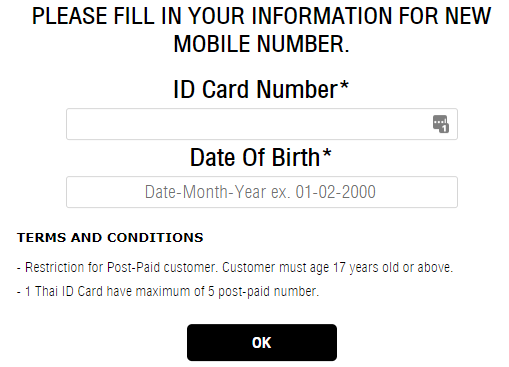Click the asterisk after Date Of Birth
509x367 pixels.
click(x=327, y=153)
